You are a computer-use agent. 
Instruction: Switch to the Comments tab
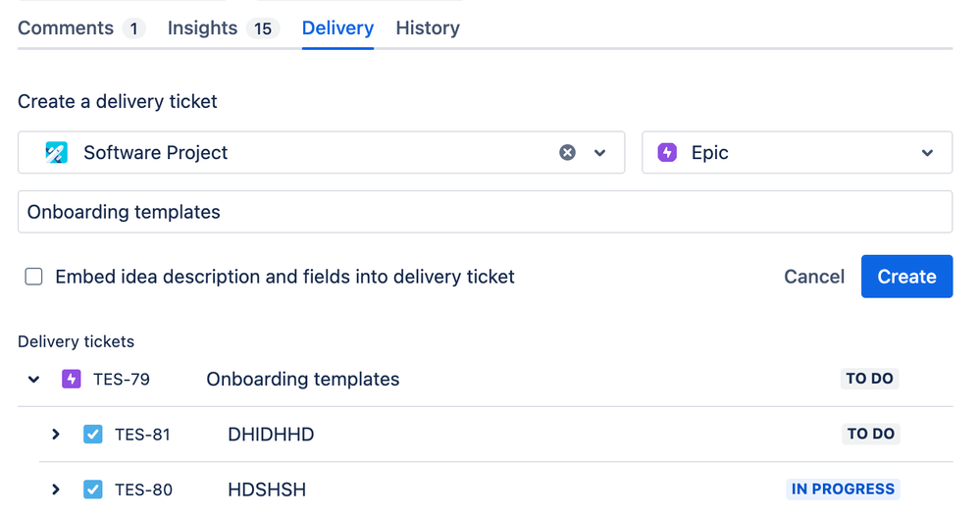(x=66, y=28)
